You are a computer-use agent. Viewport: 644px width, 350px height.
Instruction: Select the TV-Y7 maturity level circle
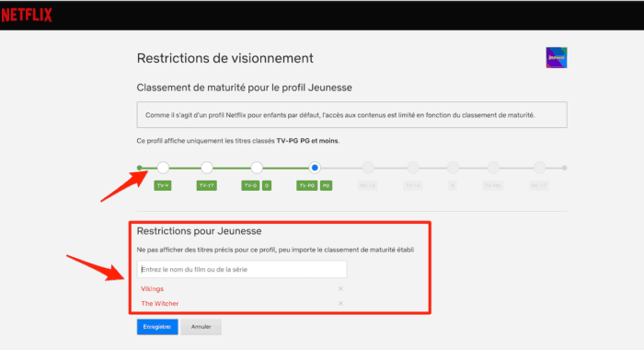pos(207,168)
